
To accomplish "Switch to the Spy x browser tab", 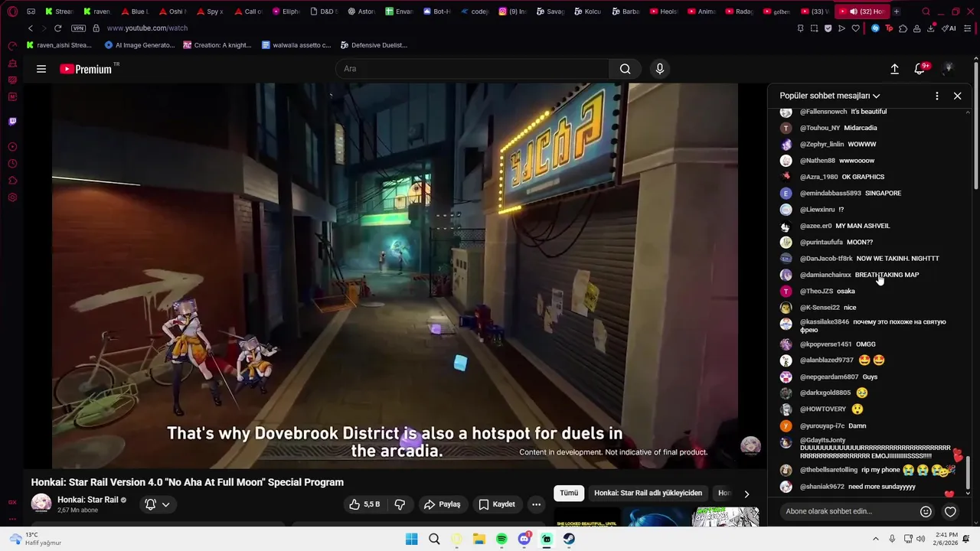I will (211, 11).
